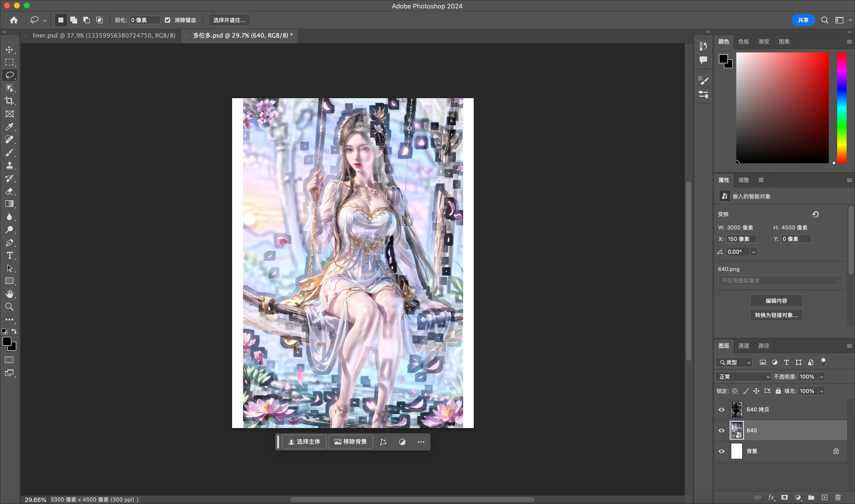855x504 pixels.
Task: Select the Eyedropper tool
Action: (9, 127)
